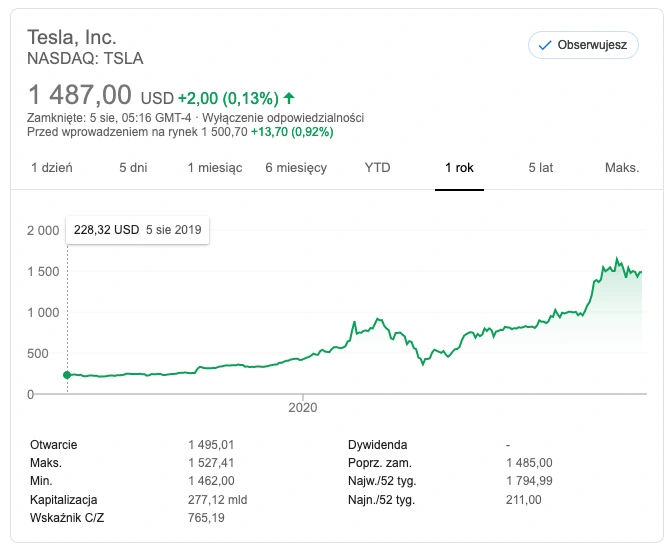Click the 2 000 y-axis label

pos(43,231)
